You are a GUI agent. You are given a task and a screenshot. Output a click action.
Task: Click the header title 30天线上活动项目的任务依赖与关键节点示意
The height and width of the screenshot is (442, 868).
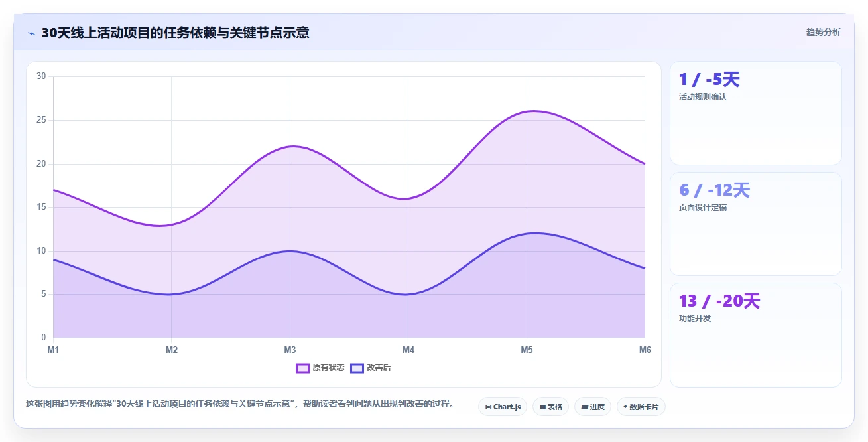(x=175, y=33)
